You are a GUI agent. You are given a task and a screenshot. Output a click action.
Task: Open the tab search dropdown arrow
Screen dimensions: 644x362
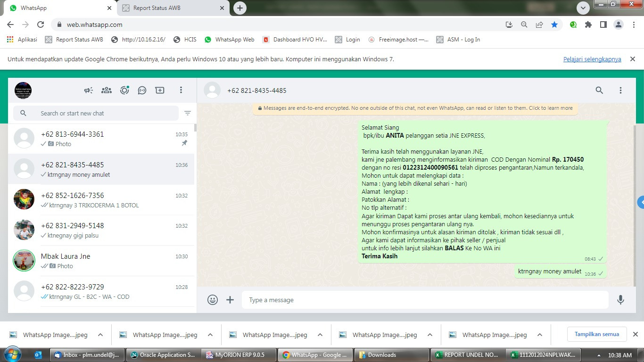click(x=583, y=8)
